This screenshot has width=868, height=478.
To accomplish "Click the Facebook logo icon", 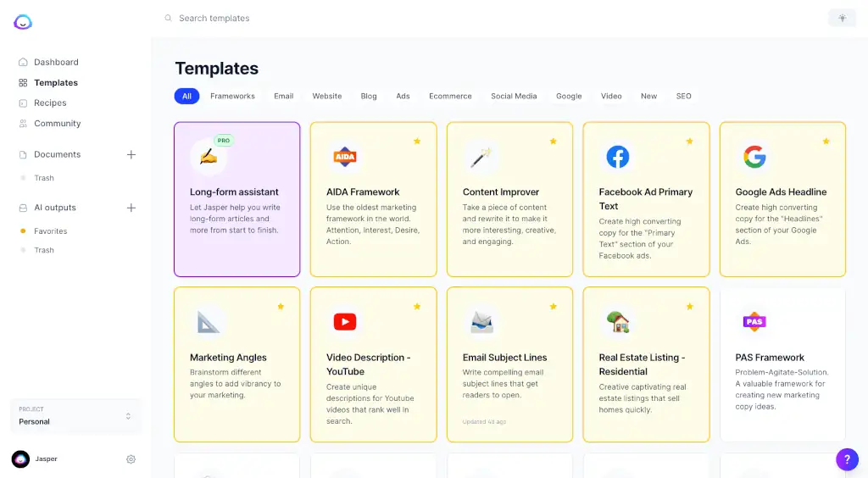I will (617, 157).
